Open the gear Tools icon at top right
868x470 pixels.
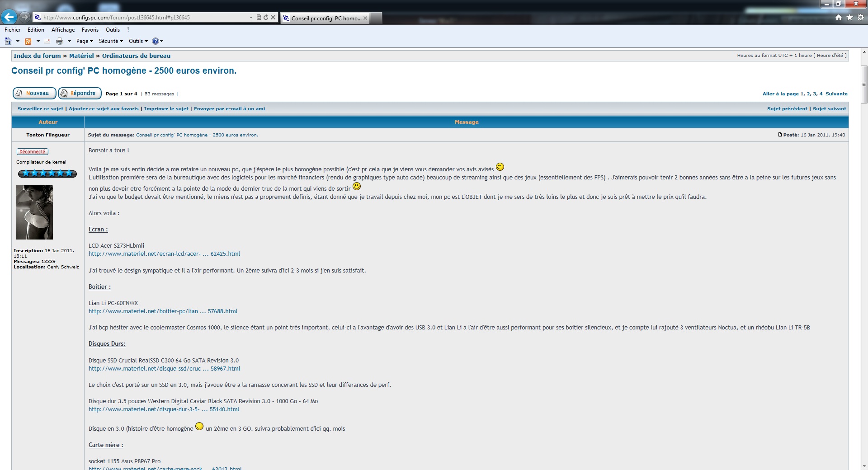point(860,18)
